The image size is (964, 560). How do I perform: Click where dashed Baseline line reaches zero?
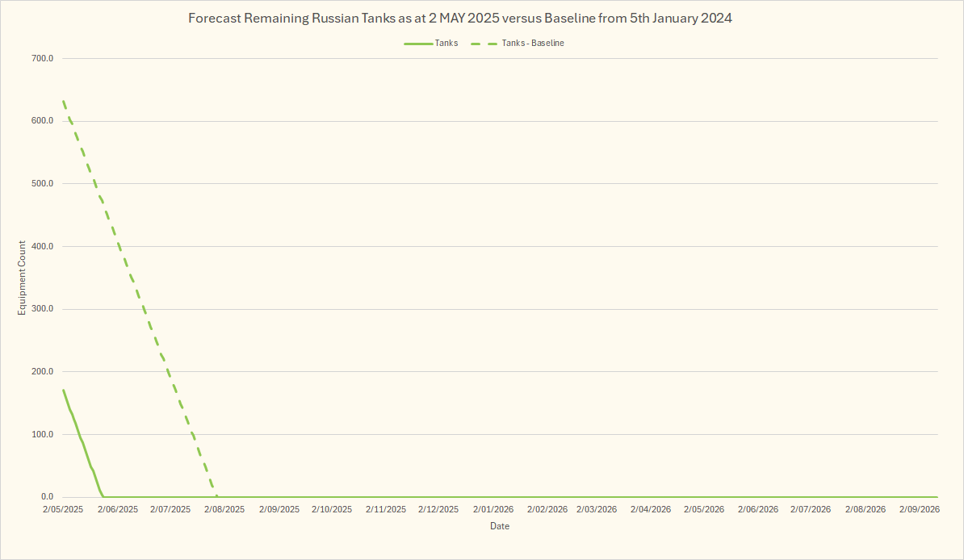click(x=216, y=496)
